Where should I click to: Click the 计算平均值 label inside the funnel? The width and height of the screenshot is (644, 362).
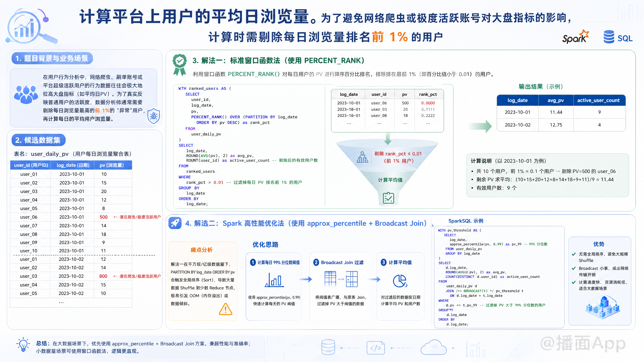coord(390,180)
